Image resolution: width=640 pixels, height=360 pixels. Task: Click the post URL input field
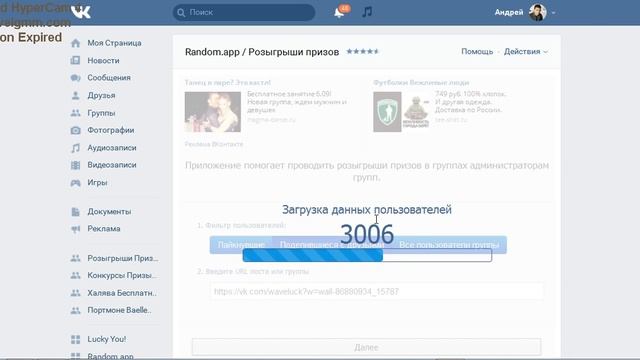(x=376, y=291)
